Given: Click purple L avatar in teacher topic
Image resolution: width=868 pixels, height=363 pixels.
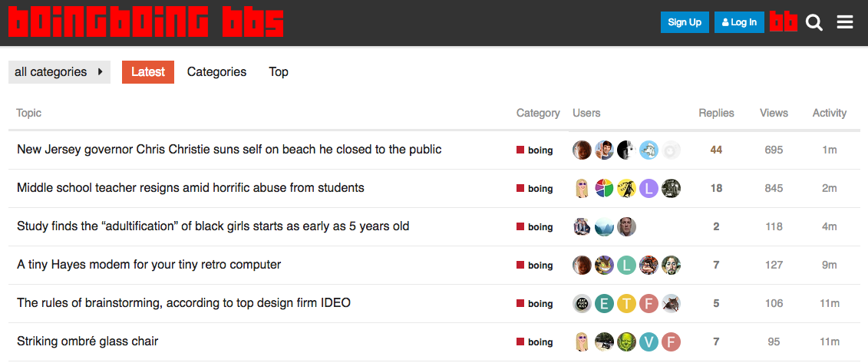Looking at the screenshot, I should tap(649, 188).
